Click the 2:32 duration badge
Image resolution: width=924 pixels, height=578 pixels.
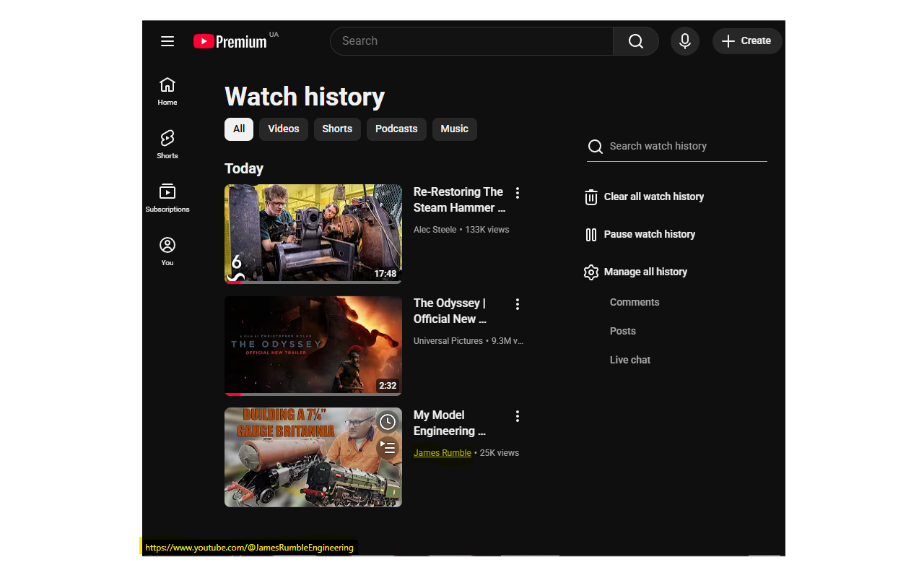388,386
